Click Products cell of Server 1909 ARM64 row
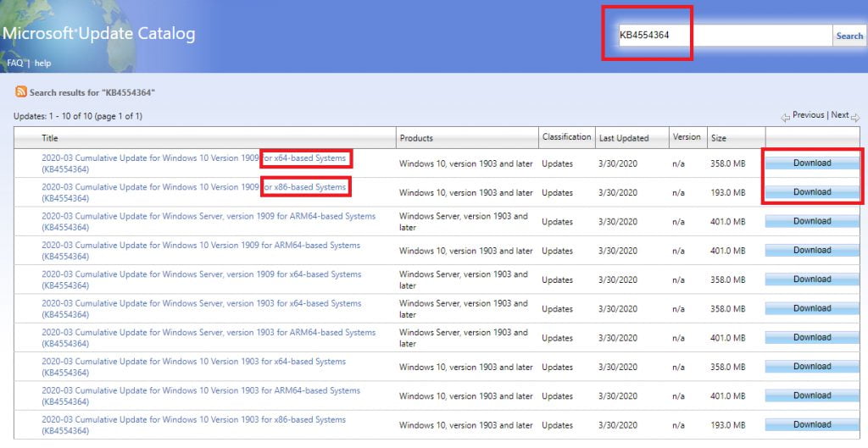Viewport: 868px width, 448px height. coord(464,221)
